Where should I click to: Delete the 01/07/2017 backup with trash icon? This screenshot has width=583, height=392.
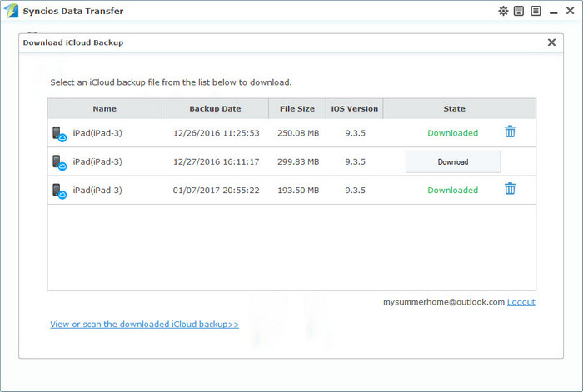pos(510,189)
